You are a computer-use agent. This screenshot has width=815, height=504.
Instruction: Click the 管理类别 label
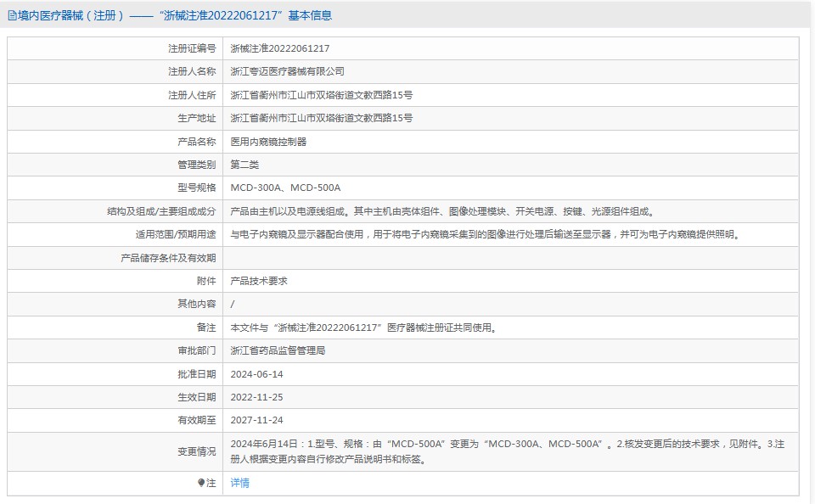coord(196,165)
